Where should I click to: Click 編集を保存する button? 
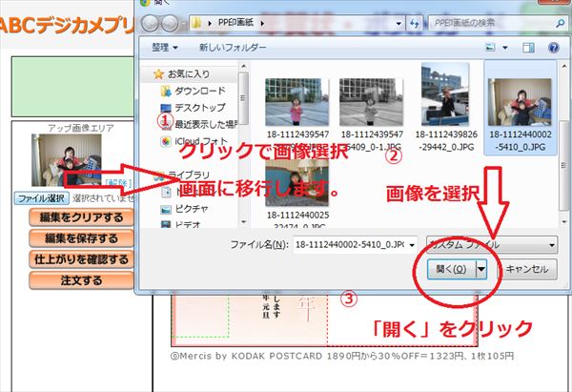click(x=81, y=238)
